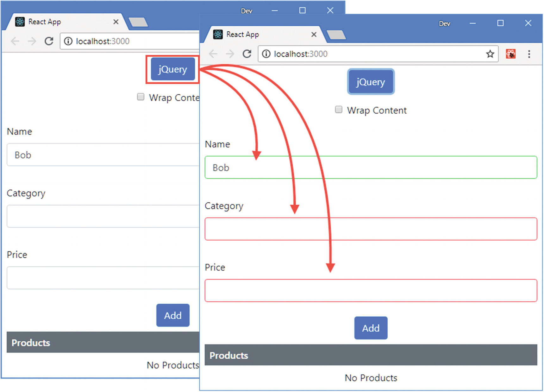Click the Products header in the front window
Image resolution: width=544 pixels, height=392 pixels.
[x=371, y=355]
